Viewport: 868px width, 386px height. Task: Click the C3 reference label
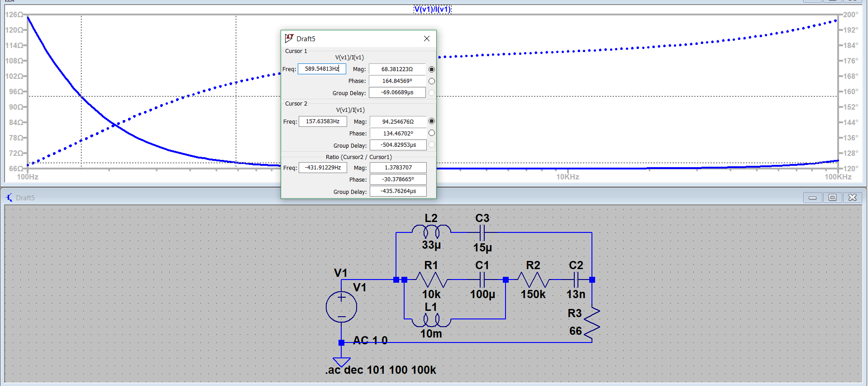(x=482, y=218)
